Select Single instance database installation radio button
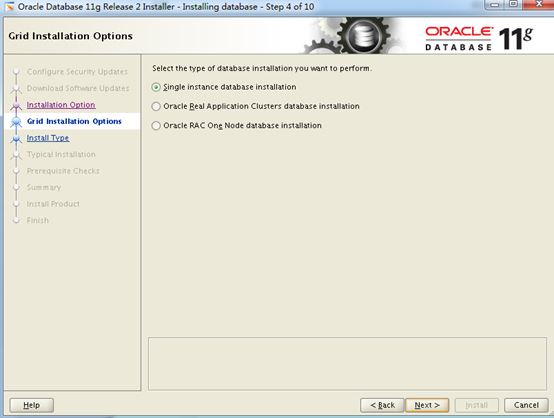The height and width of the screenshot is (418, 554). click(156, 87)
